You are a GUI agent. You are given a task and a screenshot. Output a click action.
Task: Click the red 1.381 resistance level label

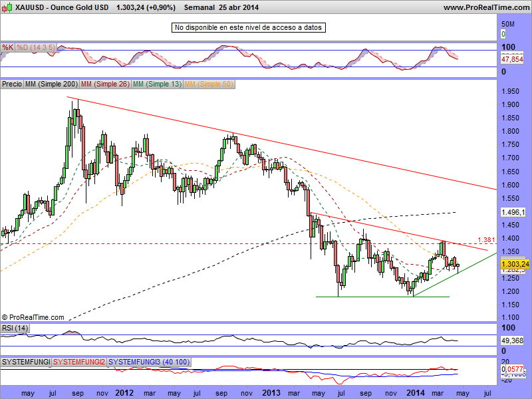(x=487, y=239)
